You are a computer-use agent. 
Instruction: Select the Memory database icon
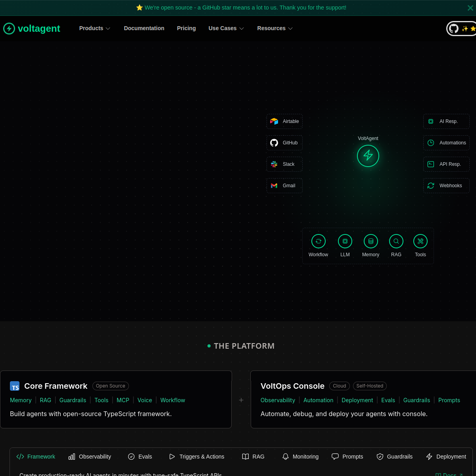pos(371,241)
